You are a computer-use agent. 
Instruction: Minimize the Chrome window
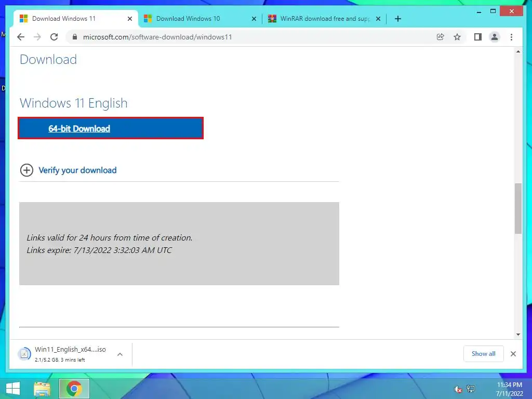click(x=478, y=11)
